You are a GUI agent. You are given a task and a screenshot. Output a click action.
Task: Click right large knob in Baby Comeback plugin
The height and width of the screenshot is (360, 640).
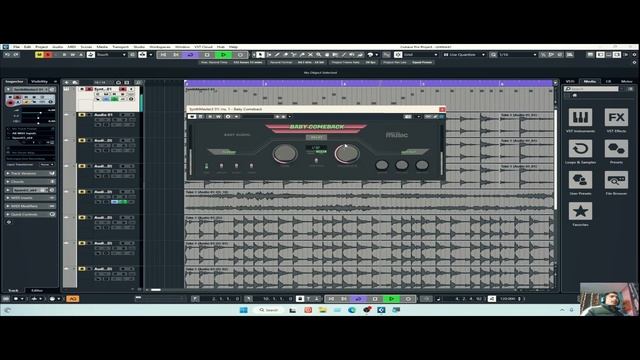[347, 153]
